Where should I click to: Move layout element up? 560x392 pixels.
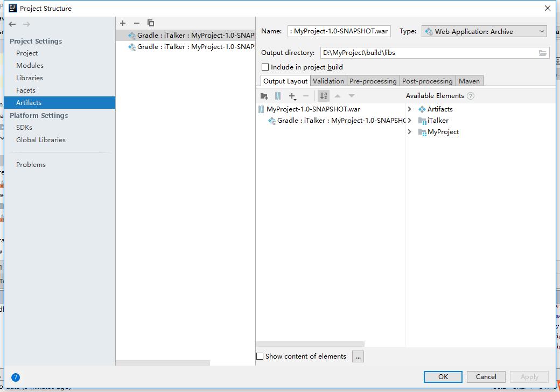pyautogui.click(x=338, y=96)
